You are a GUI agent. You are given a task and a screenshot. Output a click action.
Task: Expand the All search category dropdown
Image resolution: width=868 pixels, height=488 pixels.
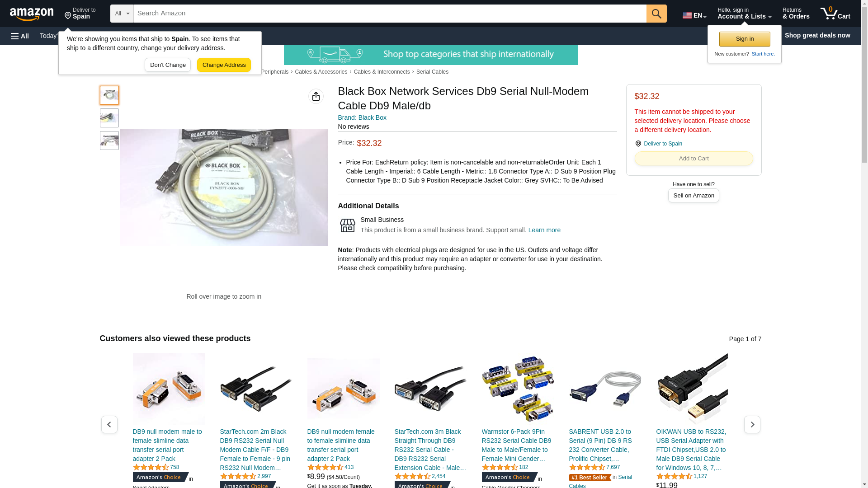(122, 14)
